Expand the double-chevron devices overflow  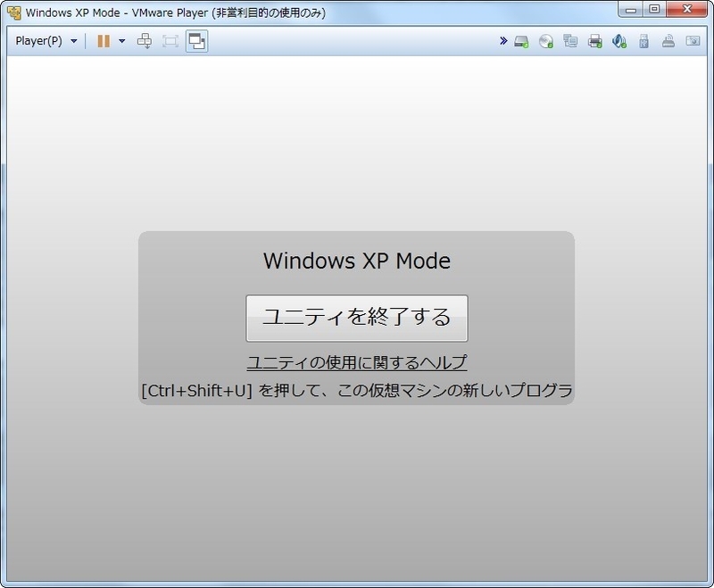[x=503, y=41]
